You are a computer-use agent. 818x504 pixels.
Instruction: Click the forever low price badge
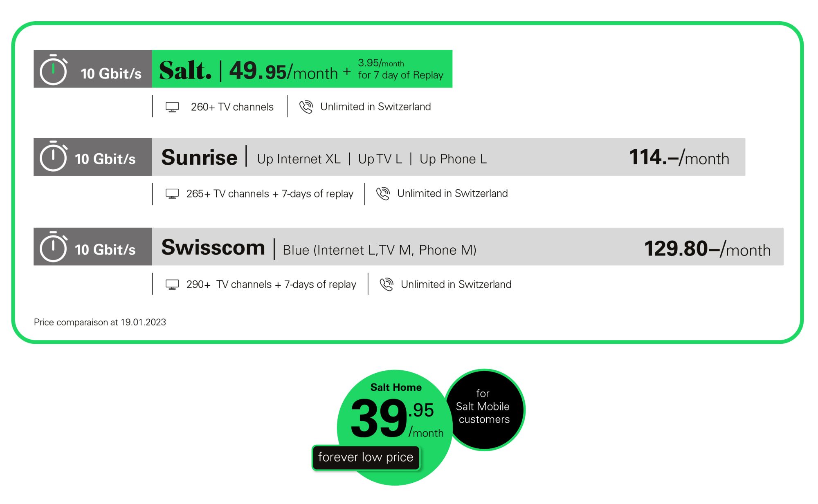pos(366,457)
